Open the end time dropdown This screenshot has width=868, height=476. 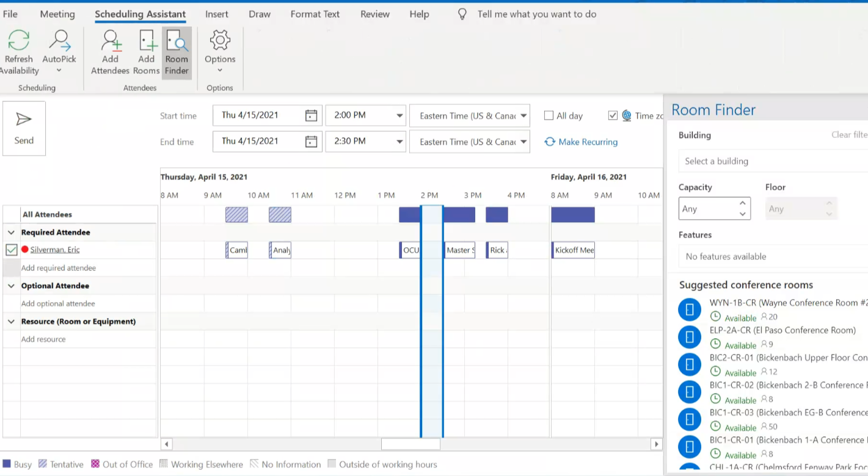(399, 141)
